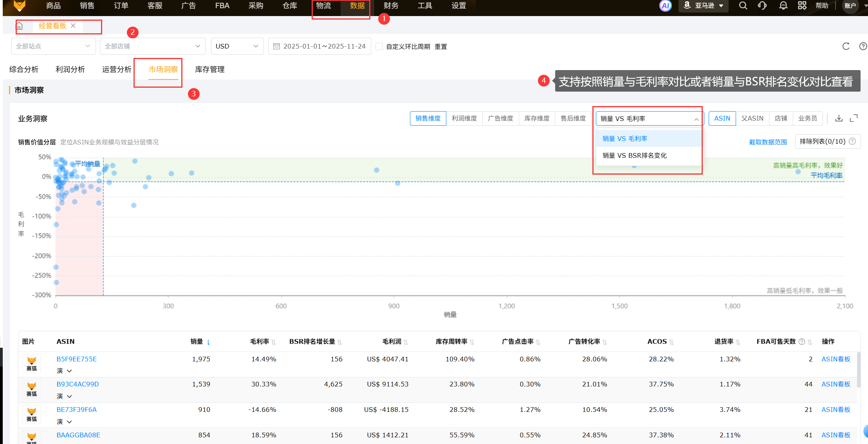Image resolution: width=868 pixels, height=444 pixels.
Task: Switch to the 利润维度 dimension
Action: tap(464, 118)
